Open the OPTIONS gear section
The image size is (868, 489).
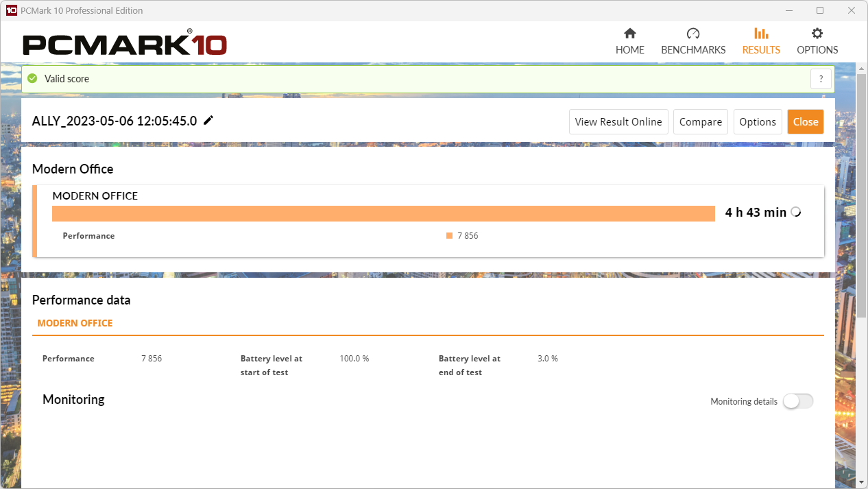[817, 42]
